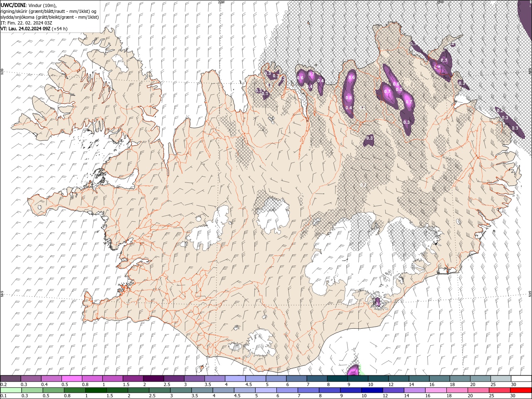
Task: Click the white swatch labeled 30 in upper legend
Action: (521, 379)
